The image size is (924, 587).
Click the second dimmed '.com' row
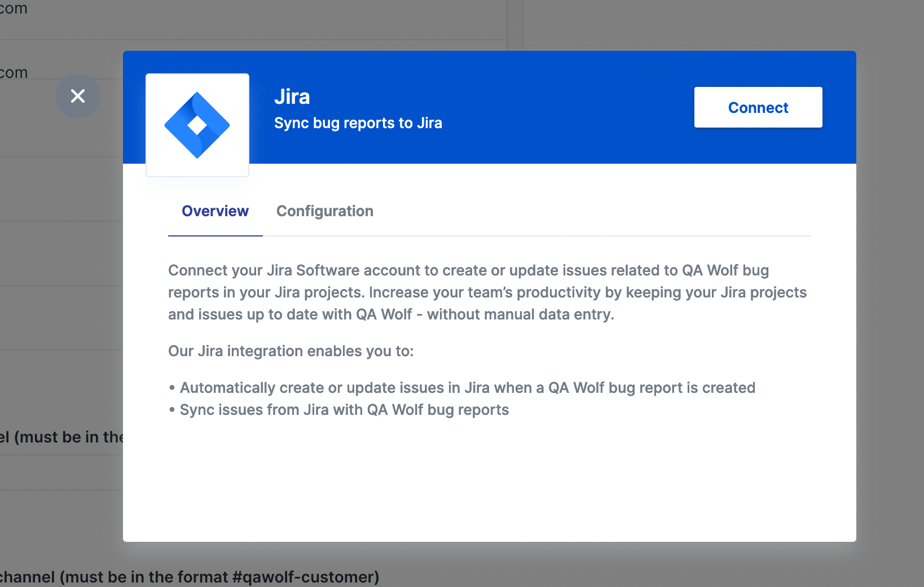14,72
